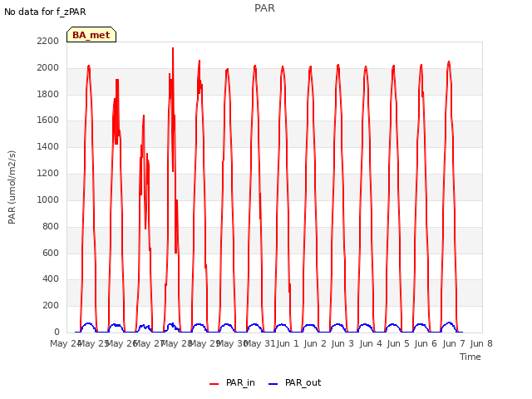Click the 1800 y-axis tick label
The width and height of the screenshot is (532, 399).
pyautogui.click(x=48, y=94)
